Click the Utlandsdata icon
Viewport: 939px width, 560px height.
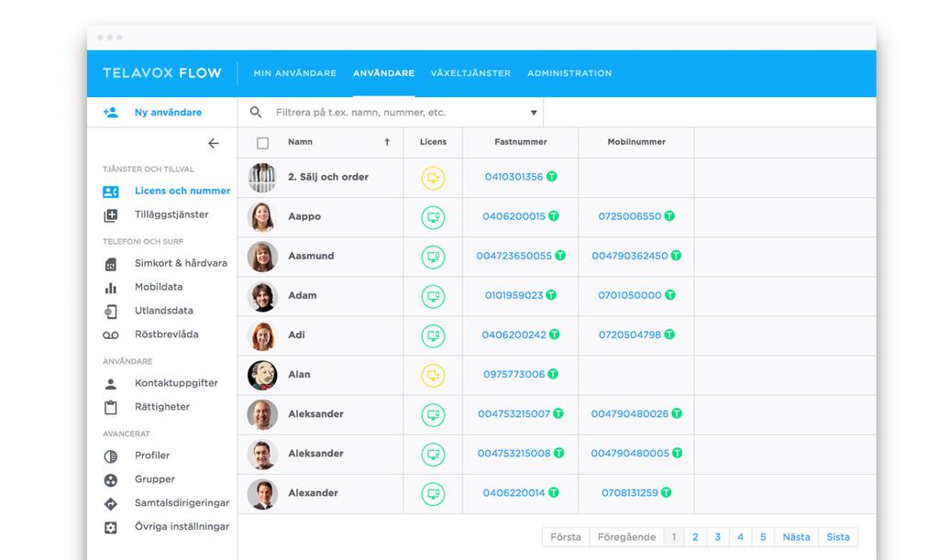111,311
